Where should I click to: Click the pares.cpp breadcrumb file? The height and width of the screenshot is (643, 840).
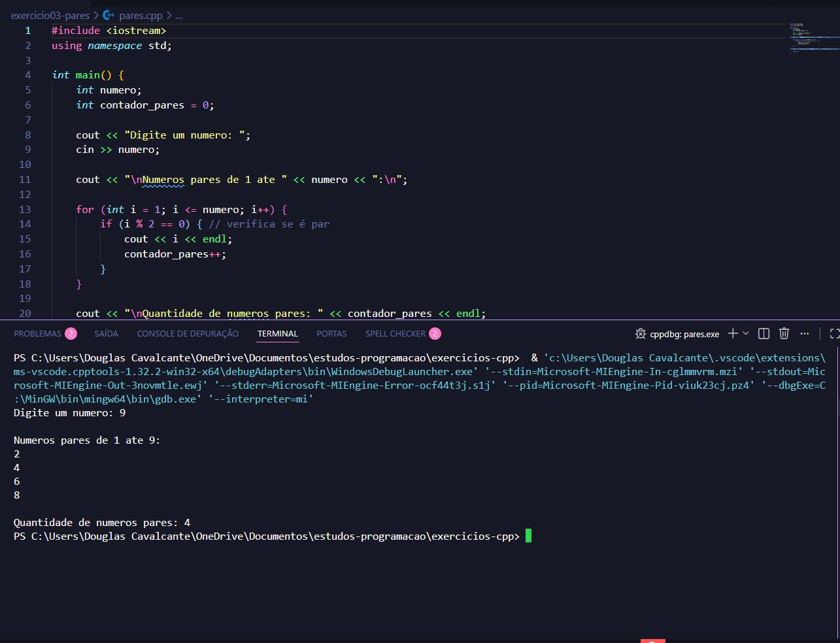(x=141, y=15)
